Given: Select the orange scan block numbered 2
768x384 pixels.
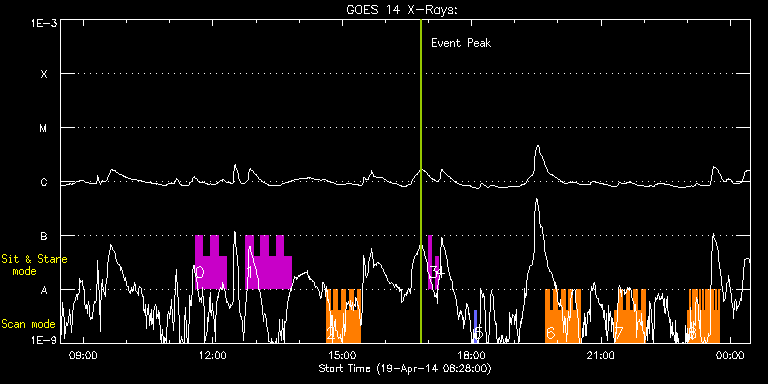Looking at the screenshot, I should click(x=343, y=316).
